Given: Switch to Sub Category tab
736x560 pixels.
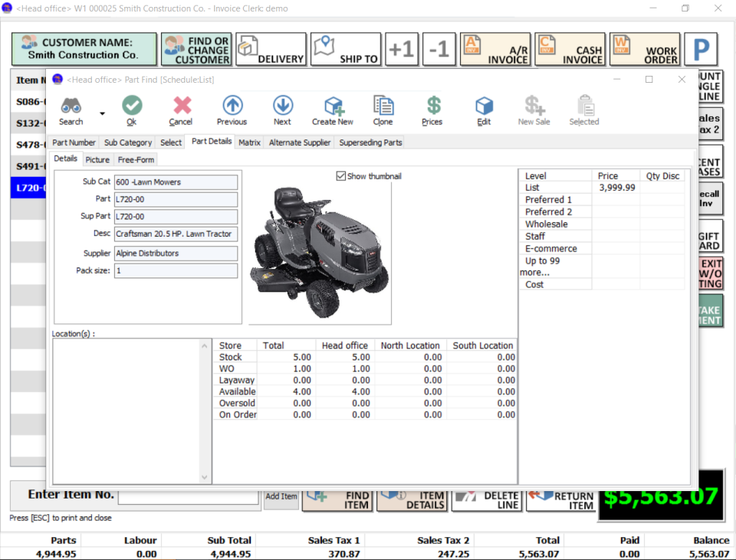Looking at the screenshot, I should tap(128, 142).
